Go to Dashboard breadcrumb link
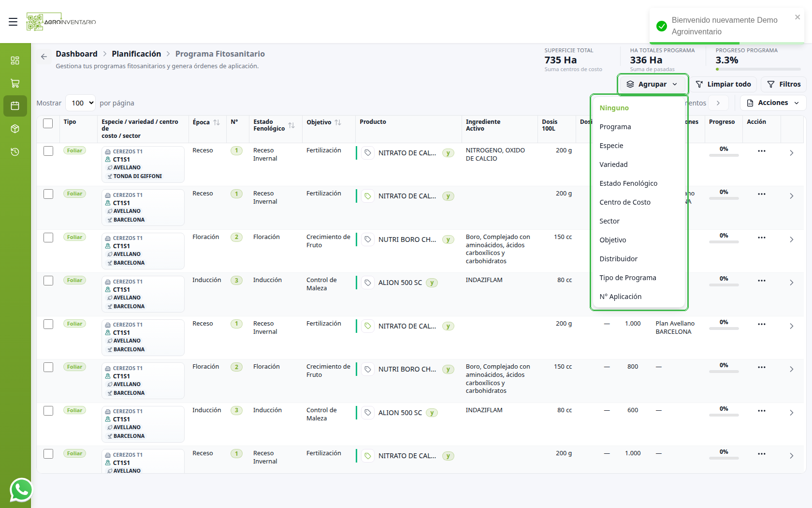The height and width of the screenshot is (508, 812). click(76, 54)
